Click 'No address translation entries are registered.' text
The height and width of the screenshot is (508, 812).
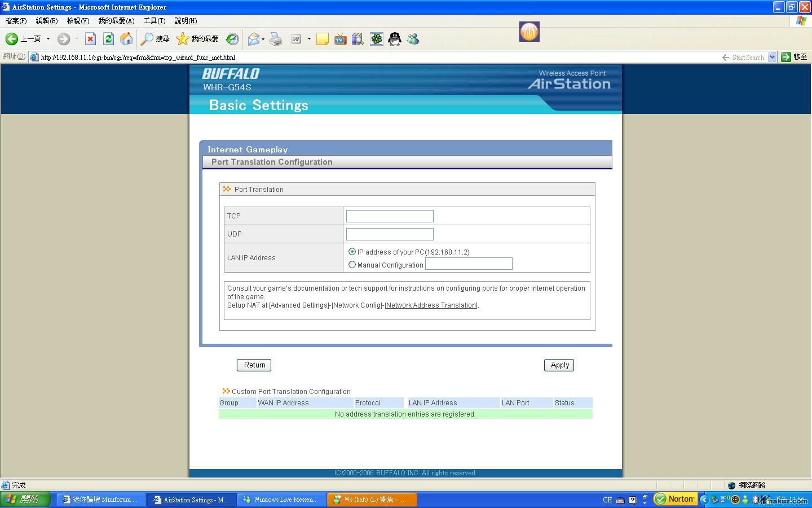pos(405,414)
